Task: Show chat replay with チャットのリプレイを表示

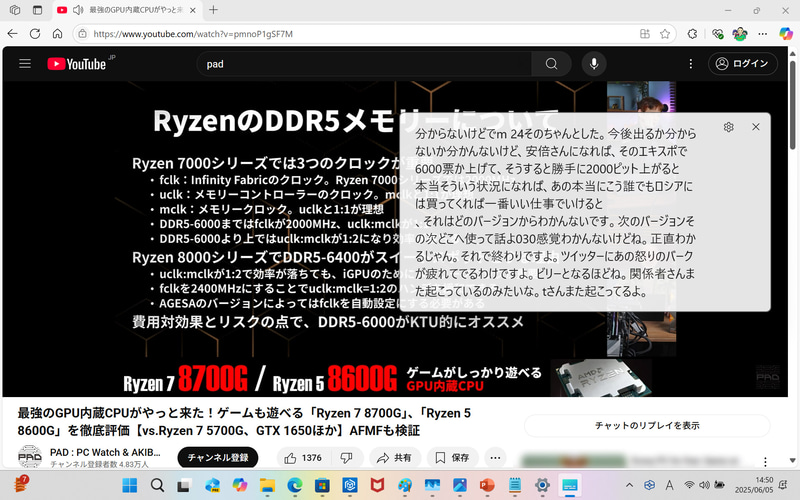Action: [x=647, y=426]
